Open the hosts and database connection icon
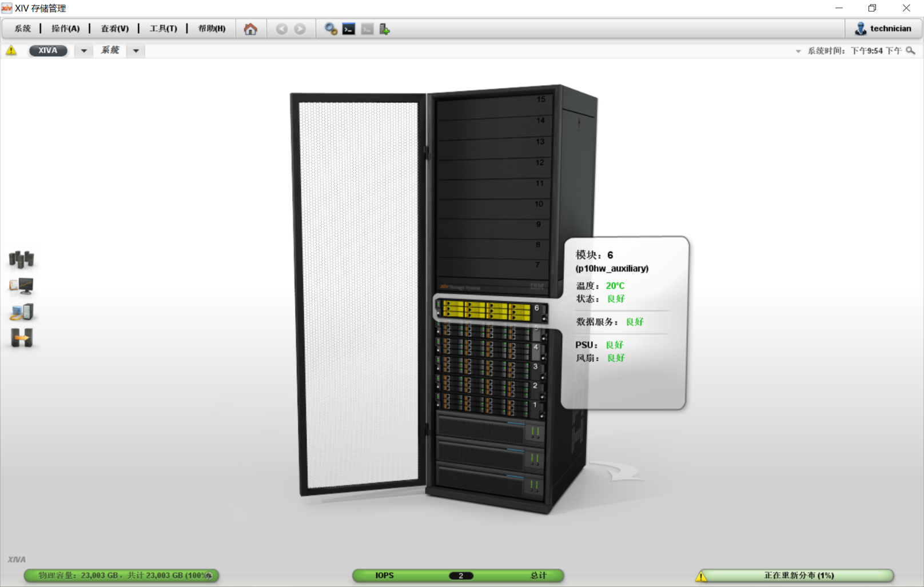924x587 pixels. point(22,312)
